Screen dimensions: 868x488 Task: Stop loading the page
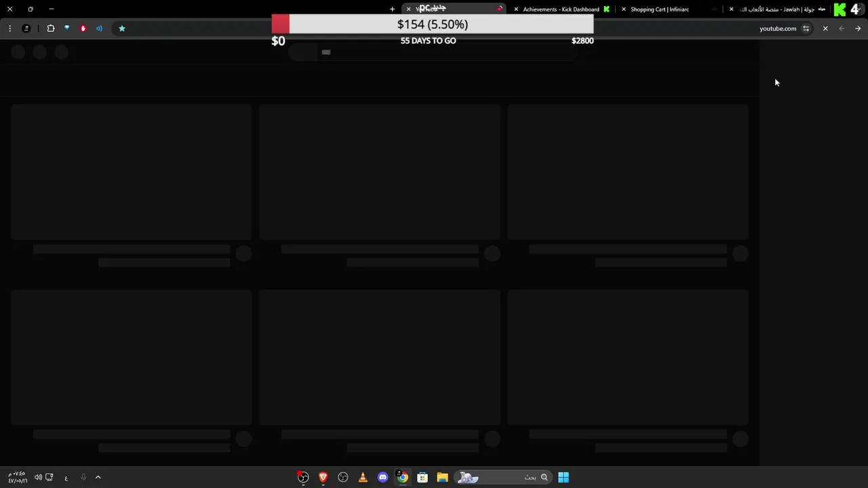click(x=825, y=28)
